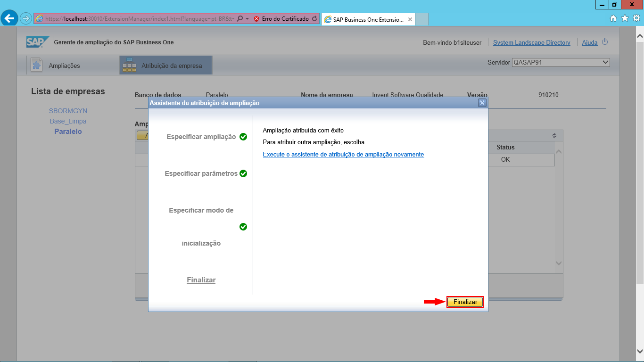The image size is (644, 362).
Task: Click table scrollbar down arrow
Action: pyautogui.click(x=559, y=263)
